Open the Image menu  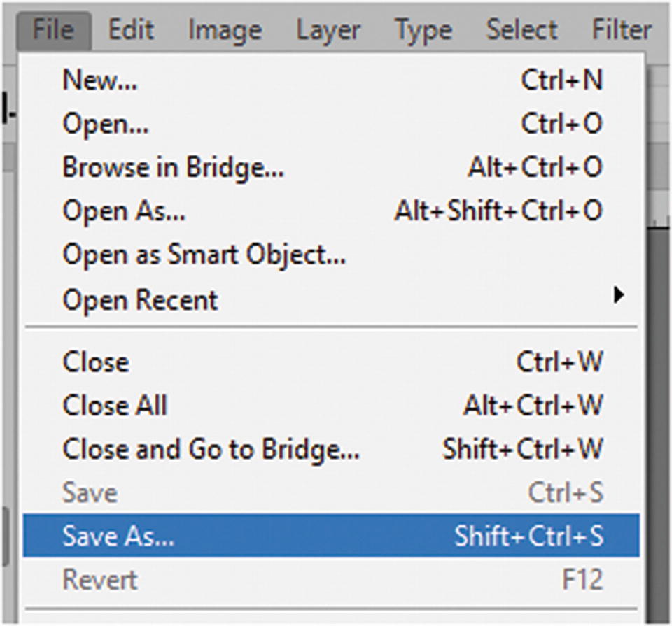(x=225, y=31)
